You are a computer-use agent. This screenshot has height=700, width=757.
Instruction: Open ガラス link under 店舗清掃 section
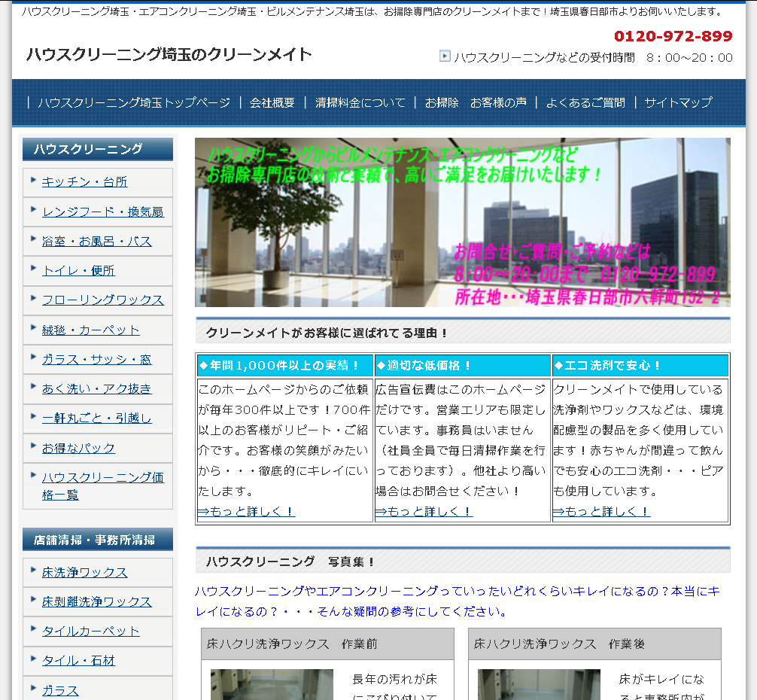tap(60, 690)
